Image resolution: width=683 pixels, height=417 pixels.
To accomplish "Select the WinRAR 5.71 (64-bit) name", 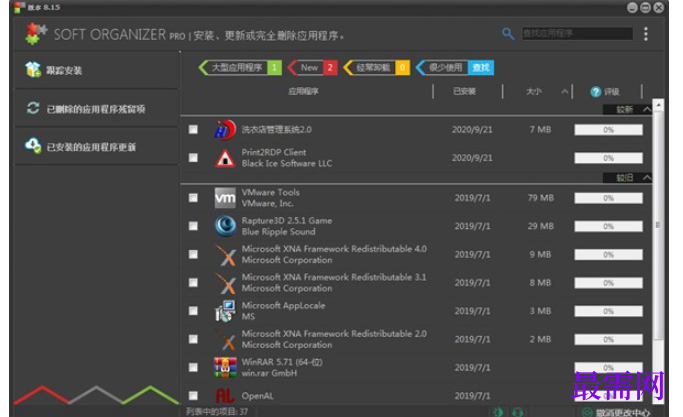I will (x=282, y=362).
